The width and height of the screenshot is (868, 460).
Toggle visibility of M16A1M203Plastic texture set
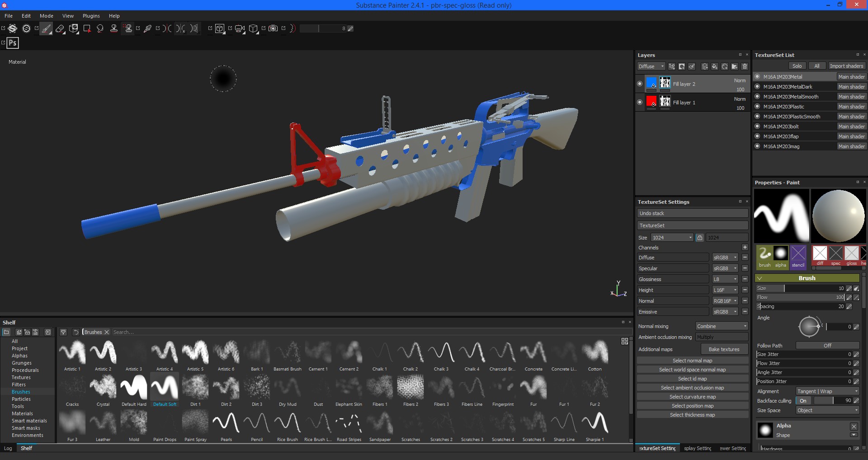(757, 106)
